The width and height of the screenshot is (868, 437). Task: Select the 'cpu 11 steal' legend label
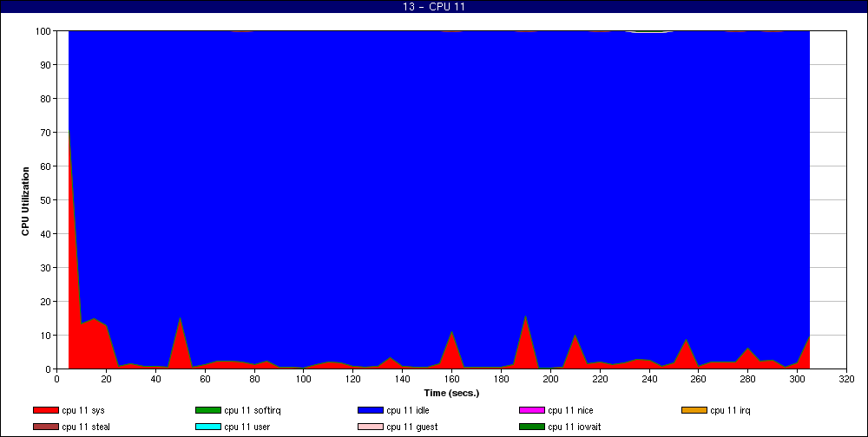pos(86,427)
